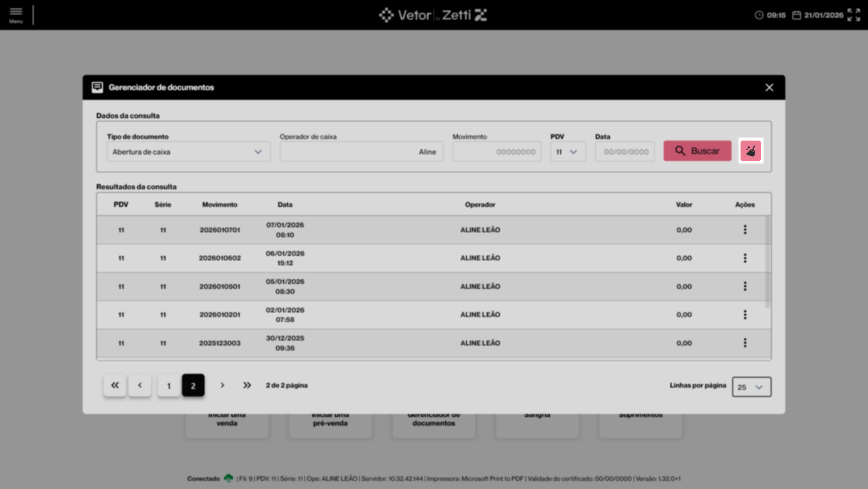Click the calendar icon beside 21/01/2026
Viewport: 868px width, 489px height.
tap(796, 15)
